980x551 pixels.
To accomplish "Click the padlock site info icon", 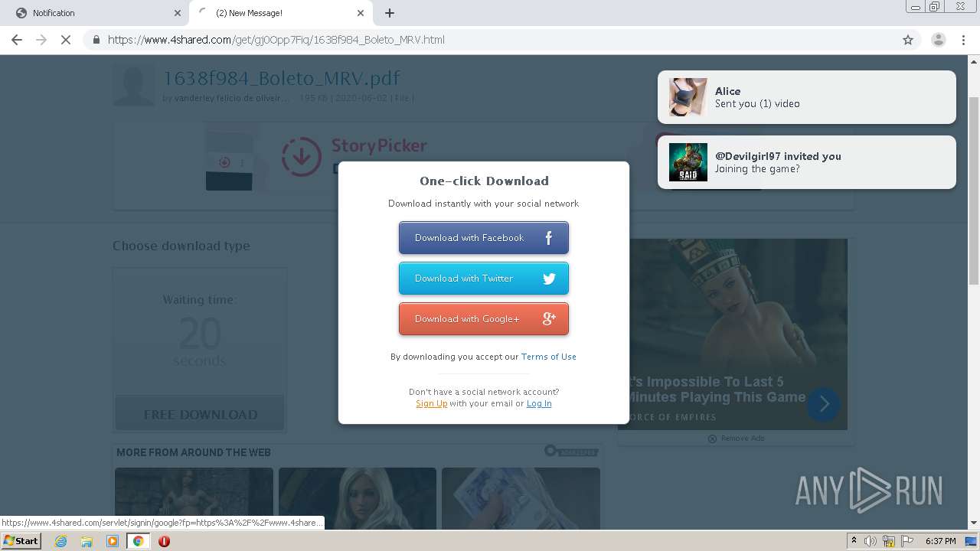I will click(x=96, y=40).
